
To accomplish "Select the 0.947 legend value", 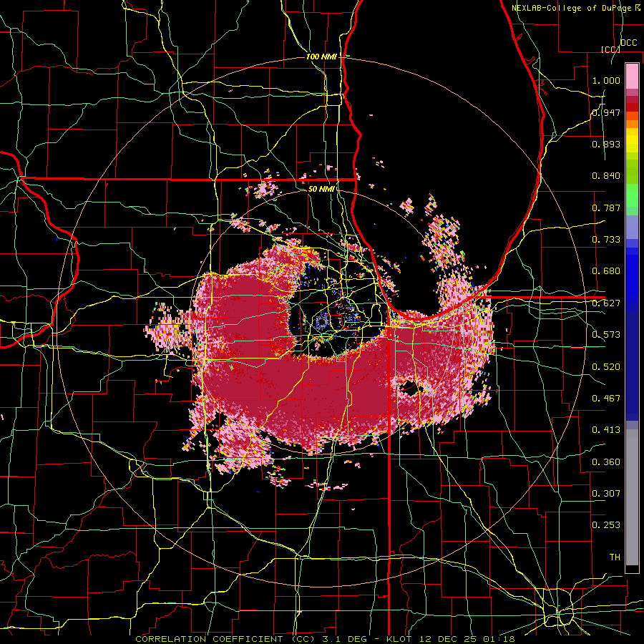I will click(606, 112).
